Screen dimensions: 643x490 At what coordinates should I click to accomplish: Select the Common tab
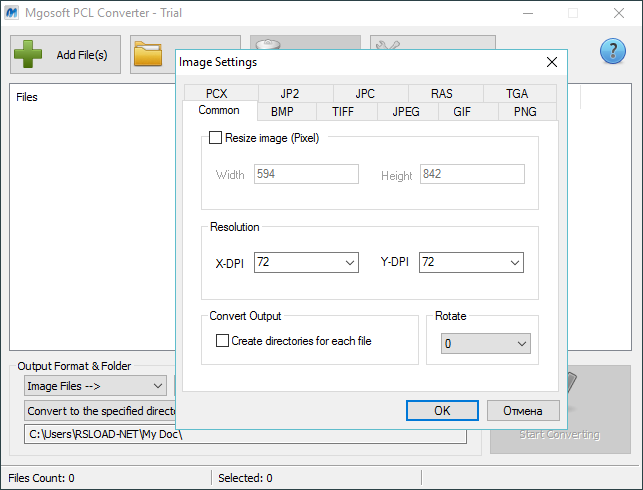click(219, 110)
